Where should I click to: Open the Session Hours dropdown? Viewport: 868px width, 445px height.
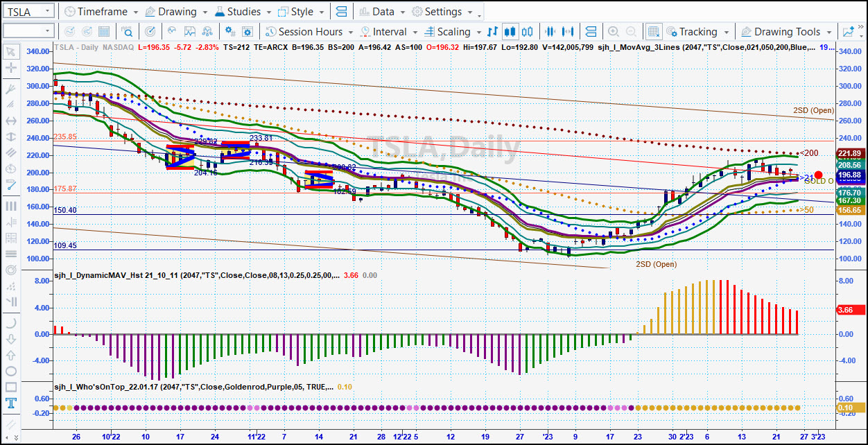tap(309, 31)
